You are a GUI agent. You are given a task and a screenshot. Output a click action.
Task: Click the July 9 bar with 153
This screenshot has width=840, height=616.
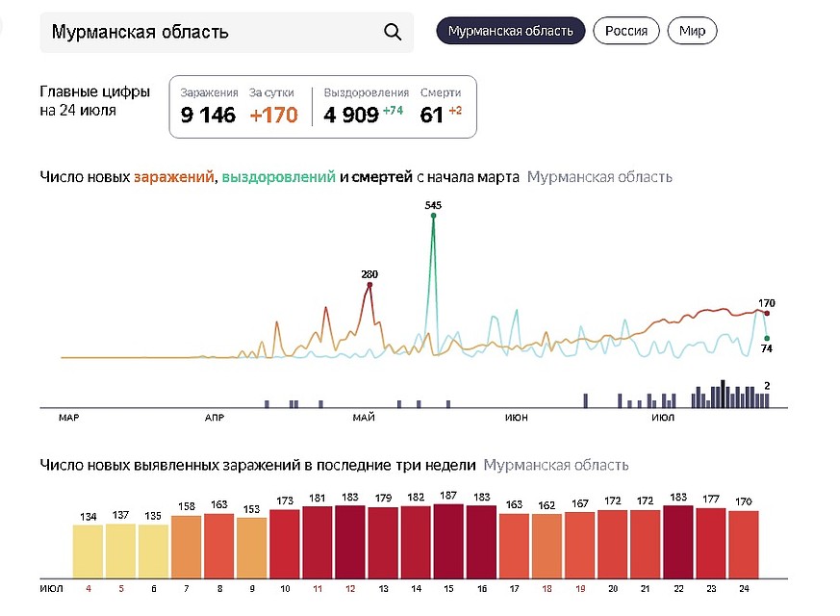pyautogui.click(x=252, y=549)
